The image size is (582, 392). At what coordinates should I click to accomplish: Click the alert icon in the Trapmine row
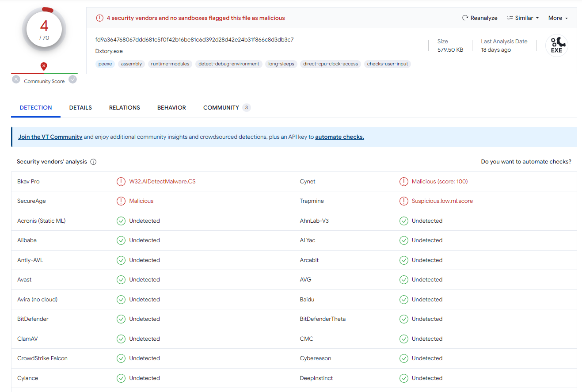coord(403,201)
